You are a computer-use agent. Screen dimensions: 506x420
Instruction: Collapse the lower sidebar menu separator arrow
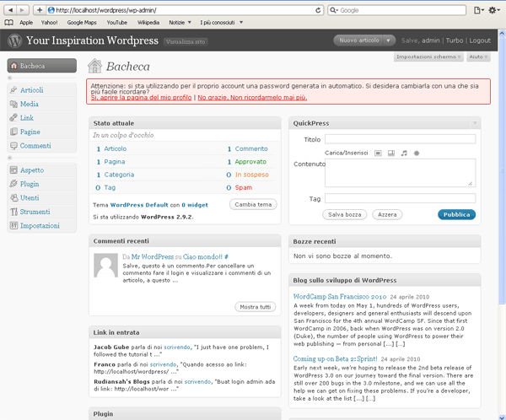pos(9,158)
